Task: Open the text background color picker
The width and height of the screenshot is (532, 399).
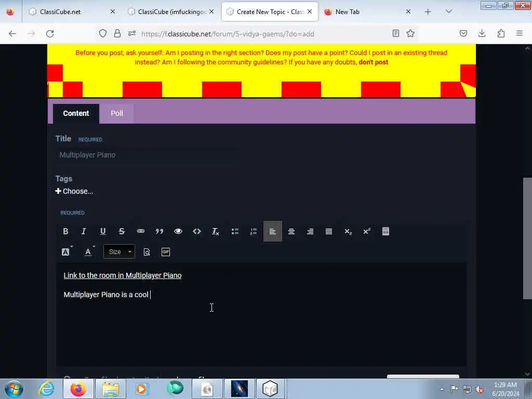Action: click(x=67, y=252)
